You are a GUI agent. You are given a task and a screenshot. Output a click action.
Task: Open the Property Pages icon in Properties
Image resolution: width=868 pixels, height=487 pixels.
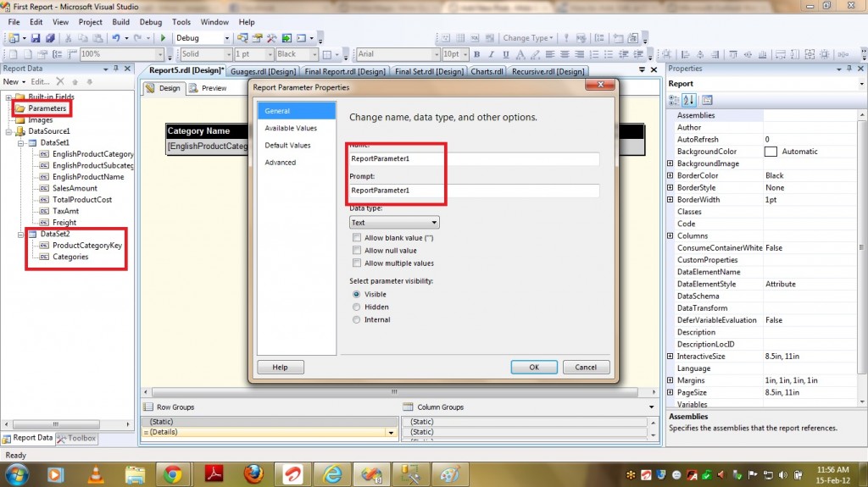coord(708,100)
